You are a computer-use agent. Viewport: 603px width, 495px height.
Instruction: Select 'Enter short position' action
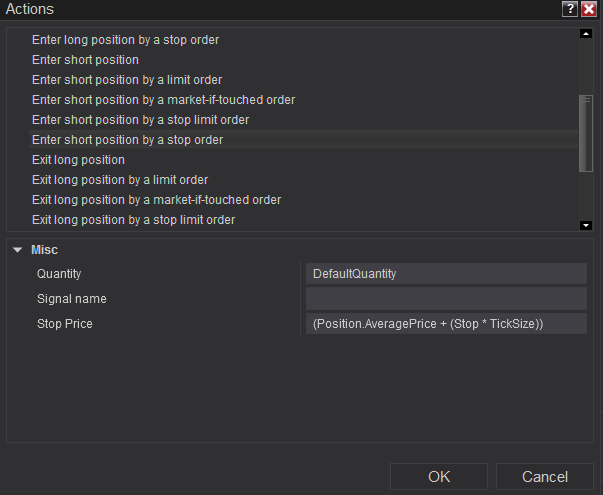(x=85, y=60)
